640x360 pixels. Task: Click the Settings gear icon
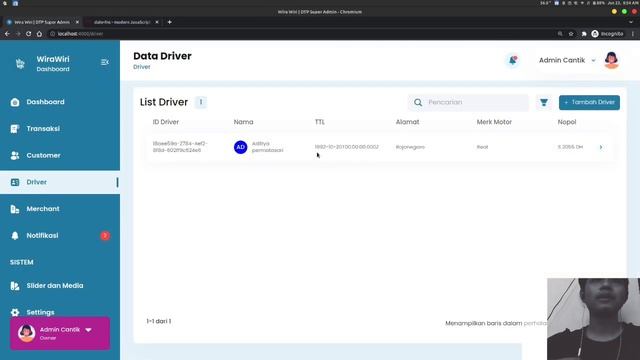click(15, 312)
